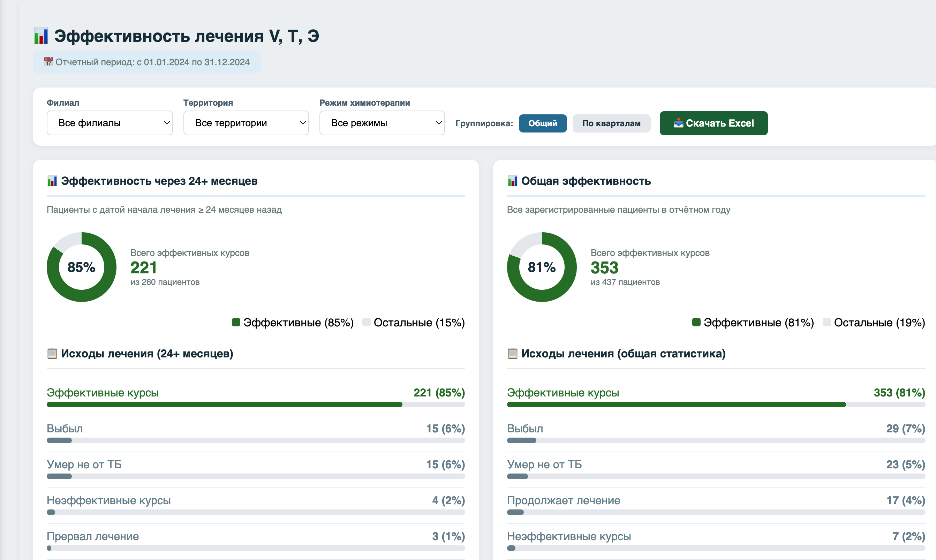The height and width of the screenshot is (560, 936).
Task: Click the green bar for 353 (81%) effective courses
Action: [x=676, y=404]
